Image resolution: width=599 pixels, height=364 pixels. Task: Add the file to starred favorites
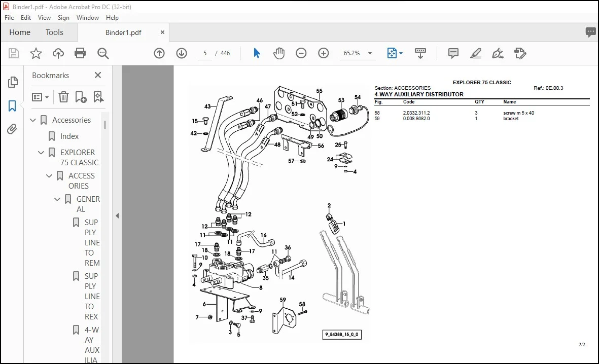pos(36,53)
